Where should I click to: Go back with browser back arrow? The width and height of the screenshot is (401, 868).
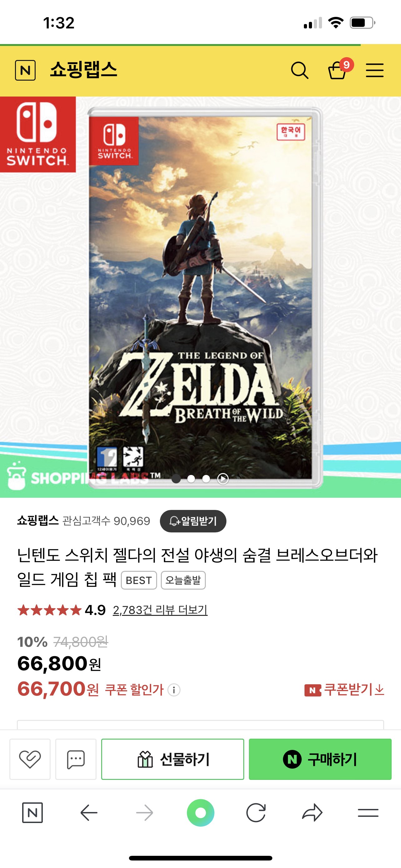coord(89,813)
